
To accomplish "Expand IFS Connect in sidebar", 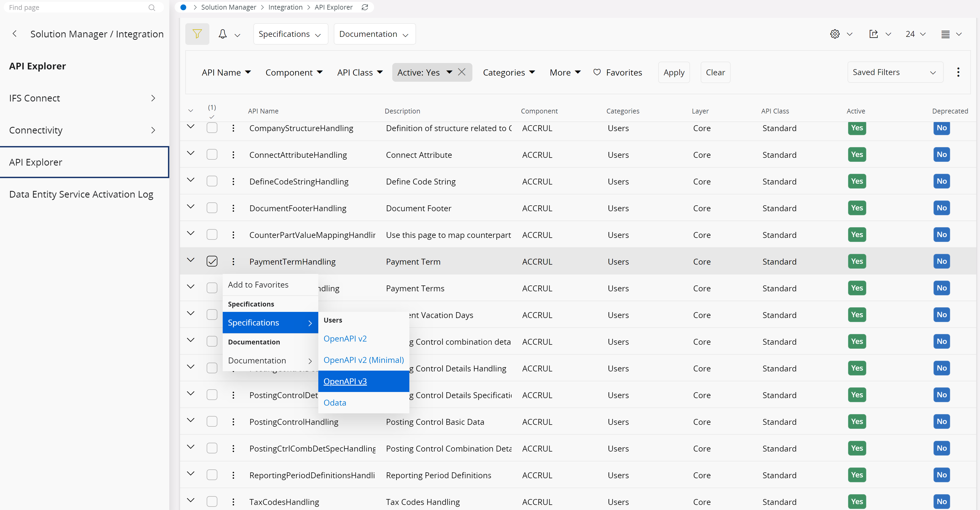I will [153, 98].
